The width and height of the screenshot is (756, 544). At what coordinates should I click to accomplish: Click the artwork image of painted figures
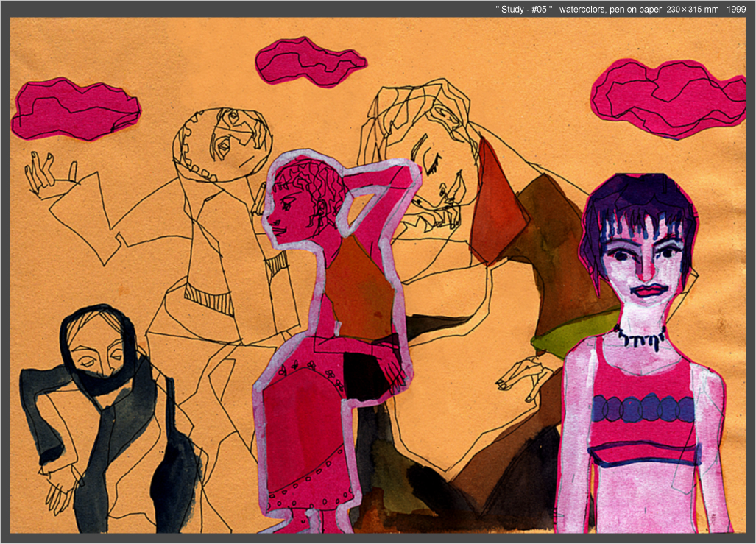pyautogui.click(x=378, y=275)
